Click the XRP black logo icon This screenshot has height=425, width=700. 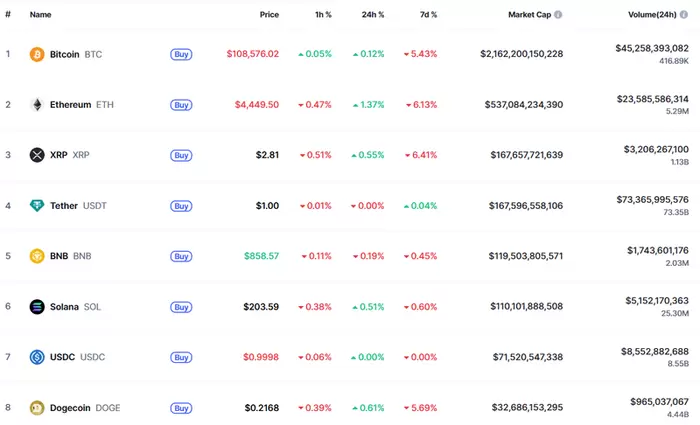tap(37, 155)
